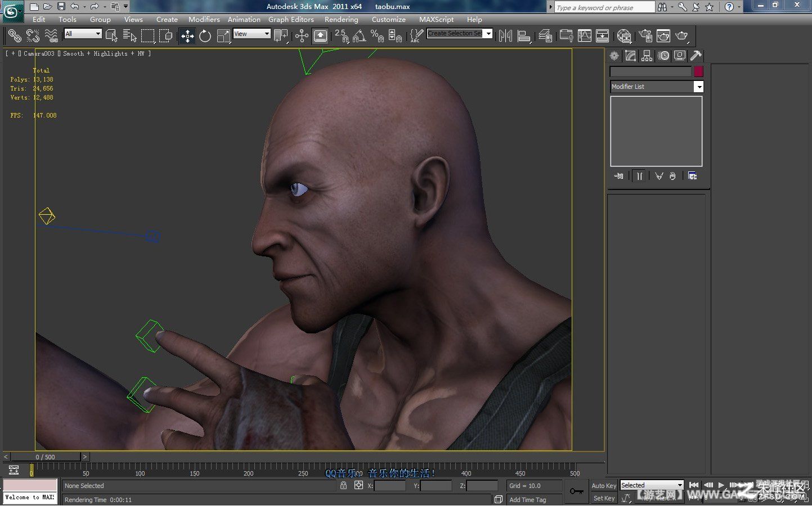Image resolution: width=812 pixels, height=506 pixels.
Task: Open the reference coordinate system View dropdown
Action: point(252,34)
